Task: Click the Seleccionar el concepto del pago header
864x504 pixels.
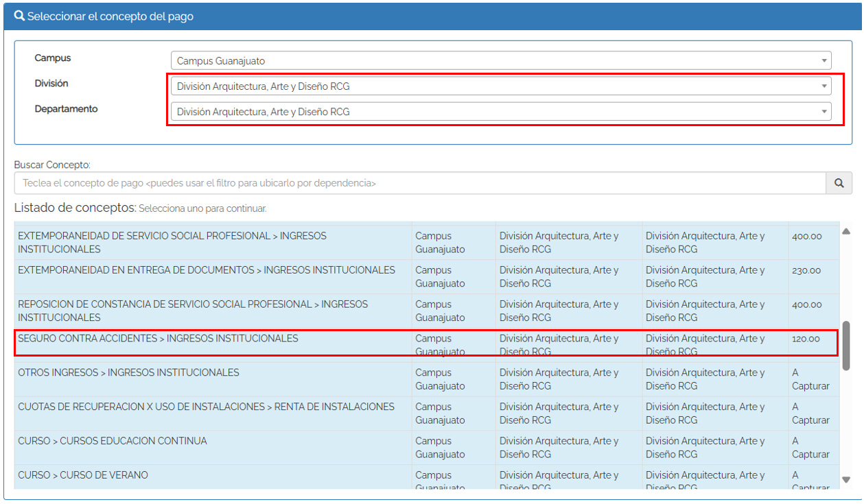Action: click(x=110, y=16)
